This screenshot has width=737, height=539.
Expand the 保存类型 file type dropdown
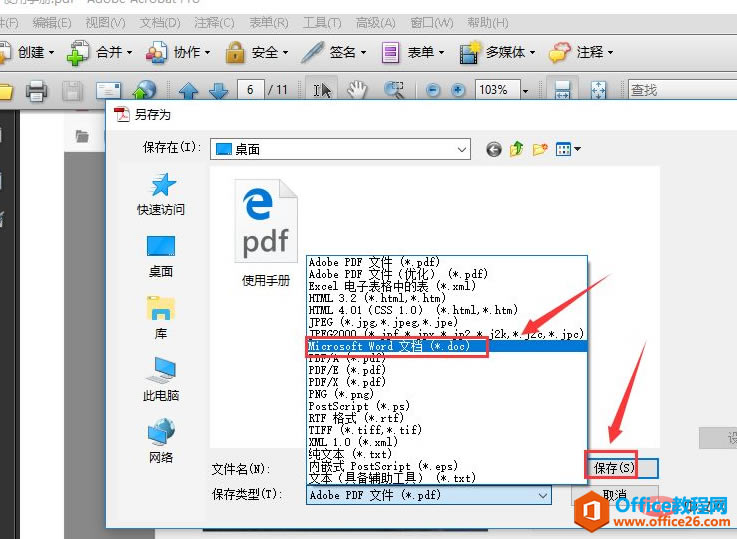429,495
